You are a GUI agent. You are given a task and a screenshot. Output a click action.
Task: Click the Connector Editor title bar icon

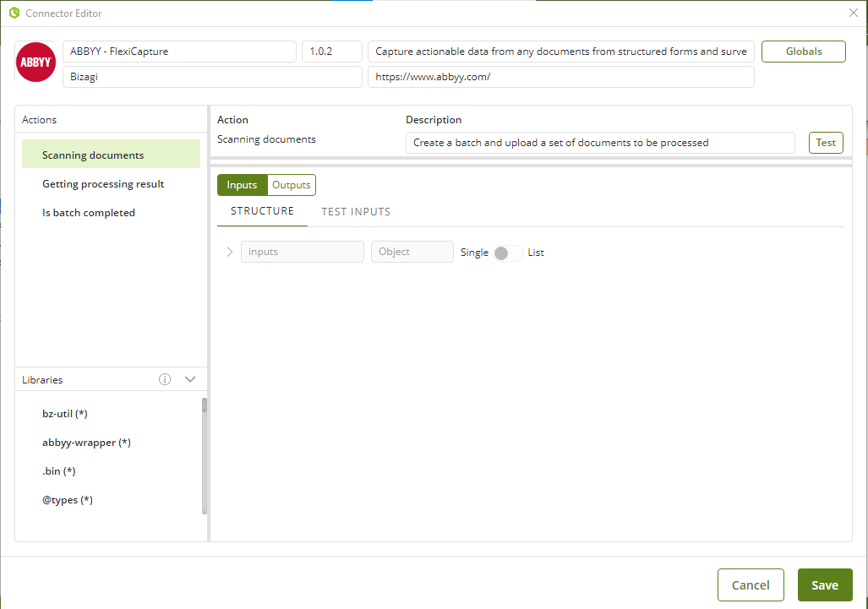(14, 13)
